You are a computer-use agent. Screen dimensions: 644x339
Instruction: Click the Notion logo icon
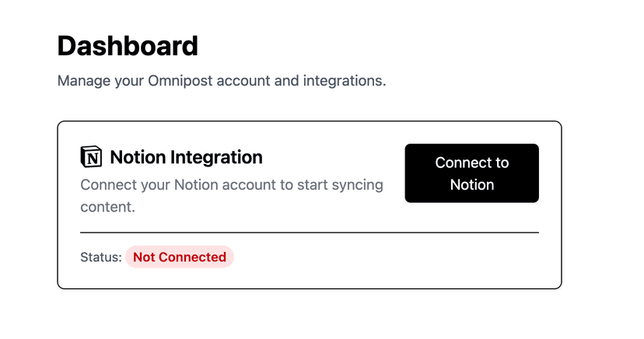click(91, 157)
